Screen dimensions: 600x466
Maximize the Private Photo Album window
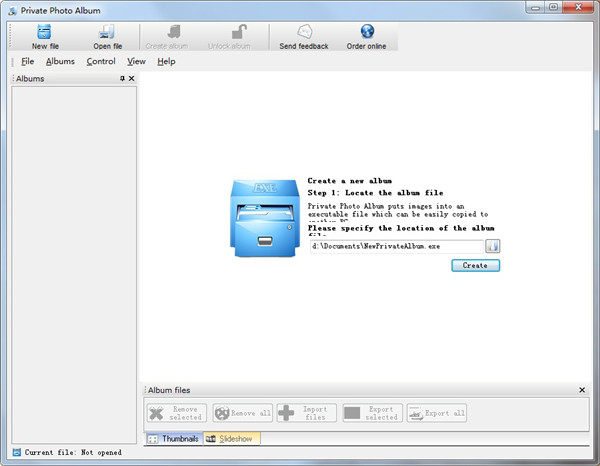coord(553,8)
